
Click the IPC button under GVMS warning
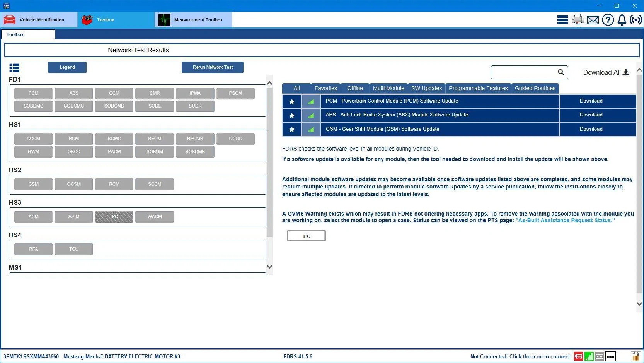click(x=307, y=236)
